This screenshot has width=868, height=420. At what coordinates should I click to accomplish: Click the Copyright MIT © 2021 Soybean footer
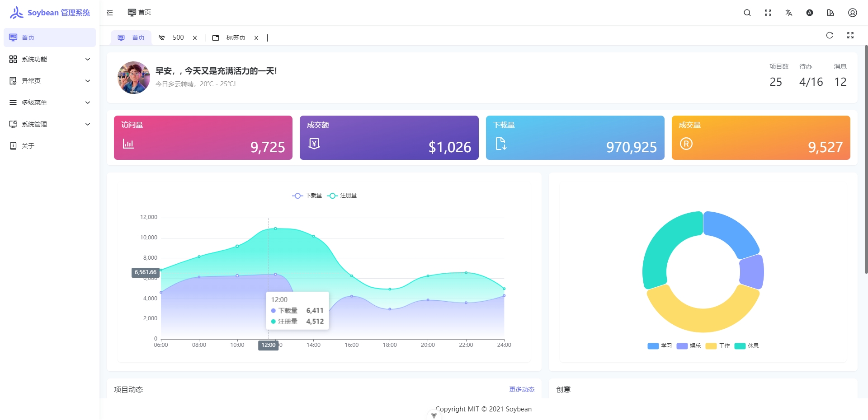(x=484, y=409)
